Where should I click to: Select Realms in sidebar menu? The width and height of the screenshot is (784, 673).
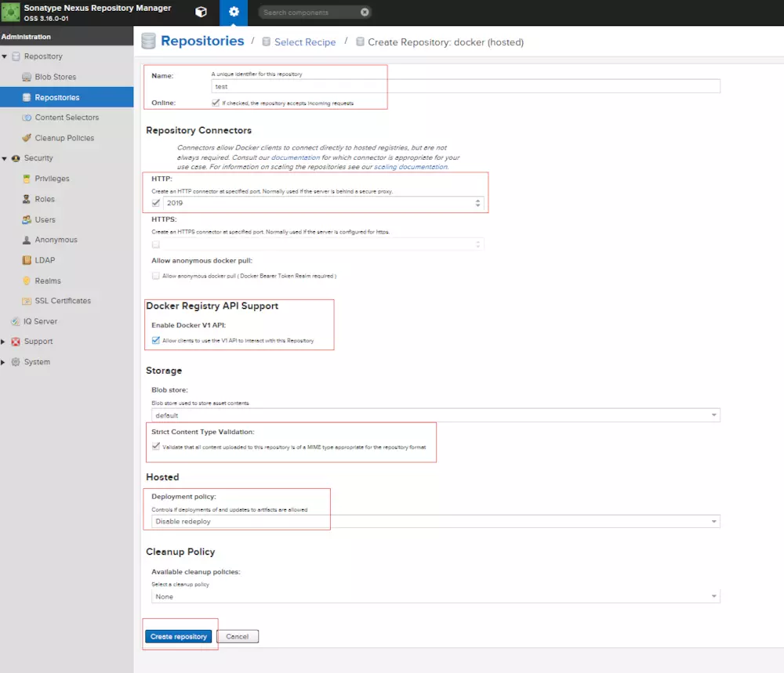click(x=48, y=280)
